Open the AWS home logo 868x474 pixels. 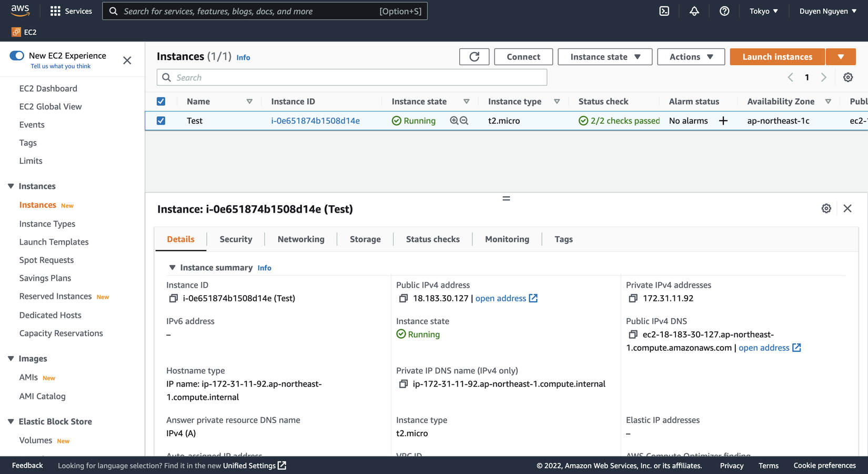click(x=20, y=11)
